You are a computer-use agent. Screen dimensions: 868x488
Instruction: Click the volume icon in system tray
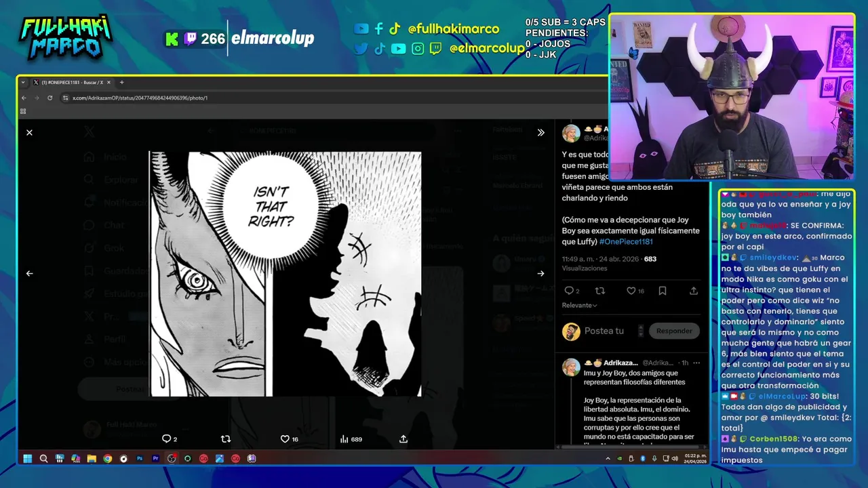tap(674, 459)
